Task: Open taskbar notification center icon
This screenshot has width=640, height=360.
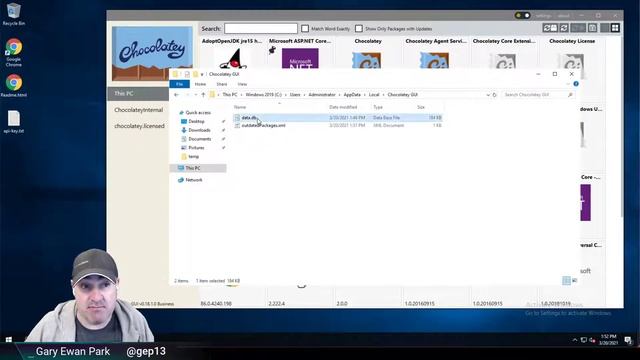Action: (628, 340)
